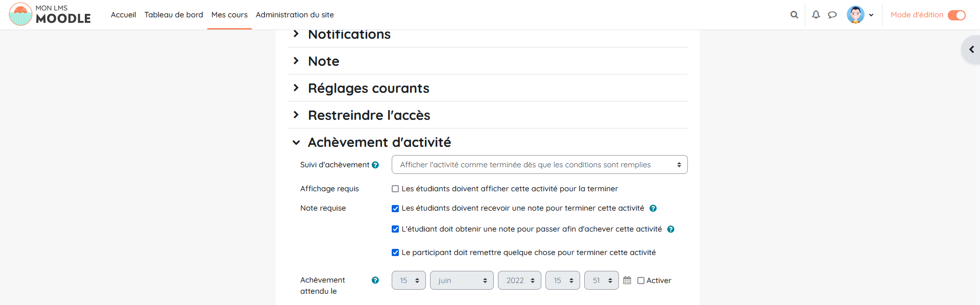Screen dimensions: 980x305
Task: Open the messaging speech bubble
Action: click(832, 15)
